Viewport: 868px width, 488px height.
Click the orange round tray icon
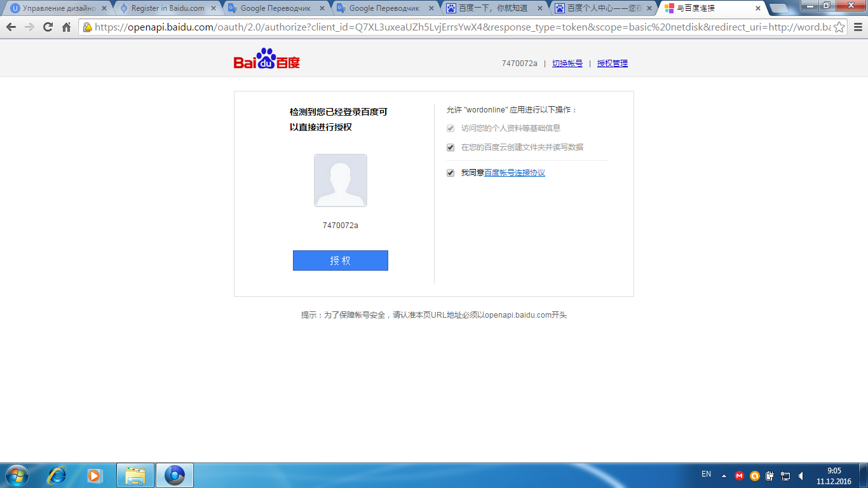pos(755,475)
